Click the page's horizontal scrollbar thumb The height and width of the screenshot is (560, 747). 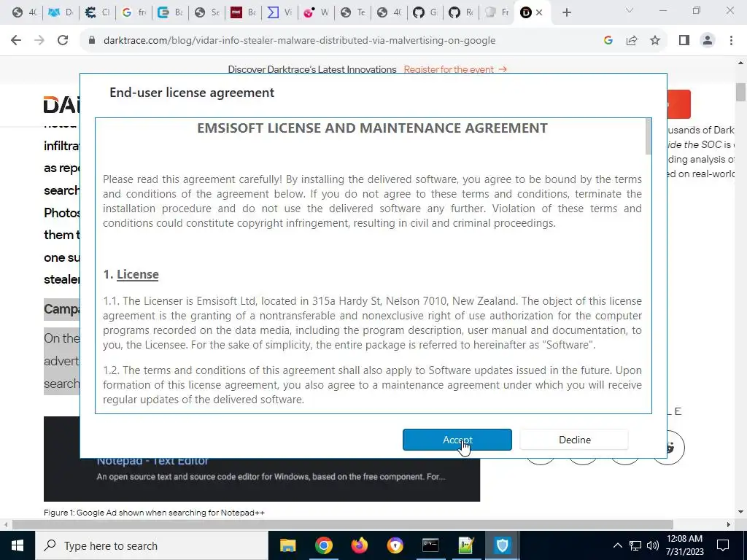(343, 524)
